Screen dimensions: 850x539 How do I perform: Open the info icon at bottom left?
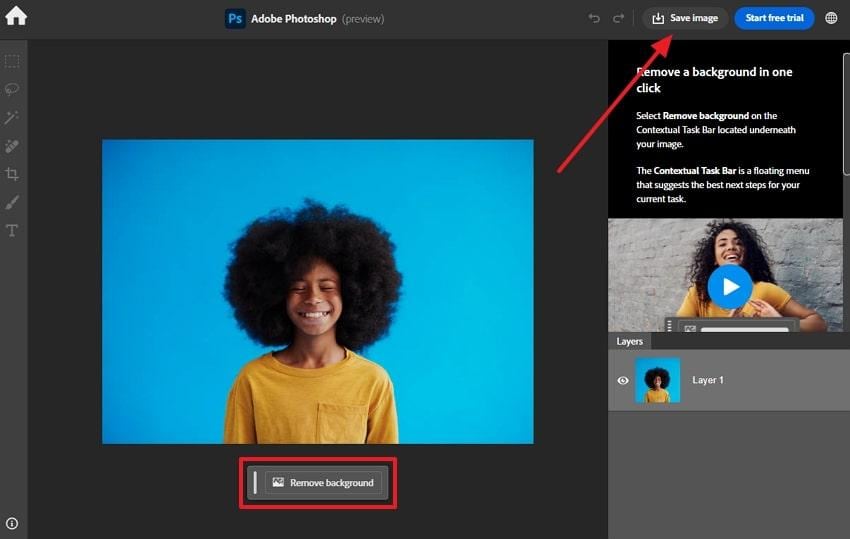pyautogui.click(x=12, y=523)
